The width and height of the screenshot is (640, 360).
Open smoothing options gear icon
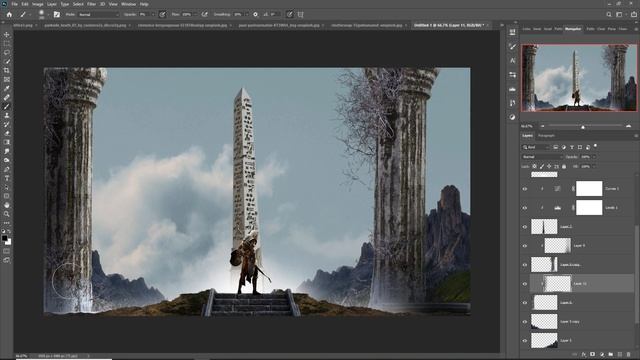(x=256, y=14)
